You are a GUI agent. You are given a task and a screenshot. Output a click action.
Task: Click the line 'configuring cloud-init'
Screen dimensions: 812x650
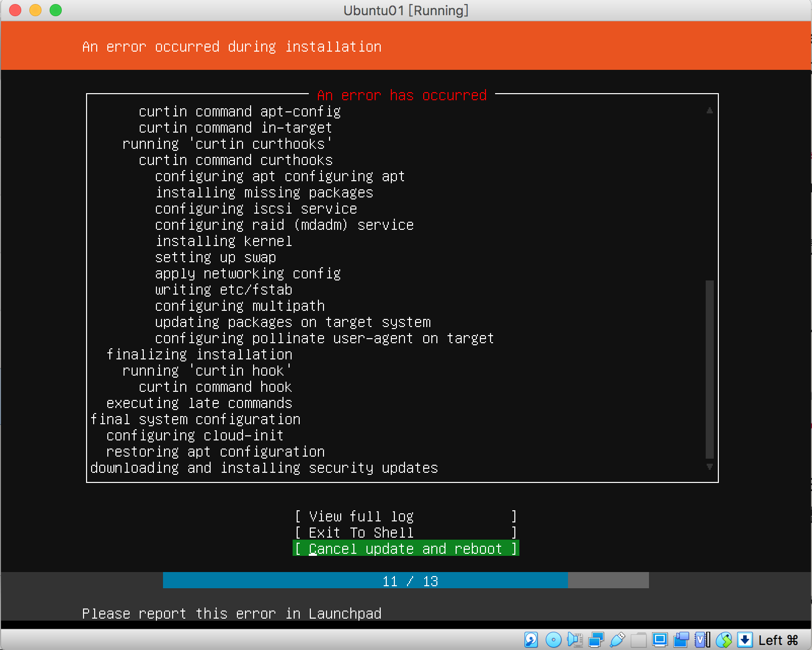[x=195, y=435]
